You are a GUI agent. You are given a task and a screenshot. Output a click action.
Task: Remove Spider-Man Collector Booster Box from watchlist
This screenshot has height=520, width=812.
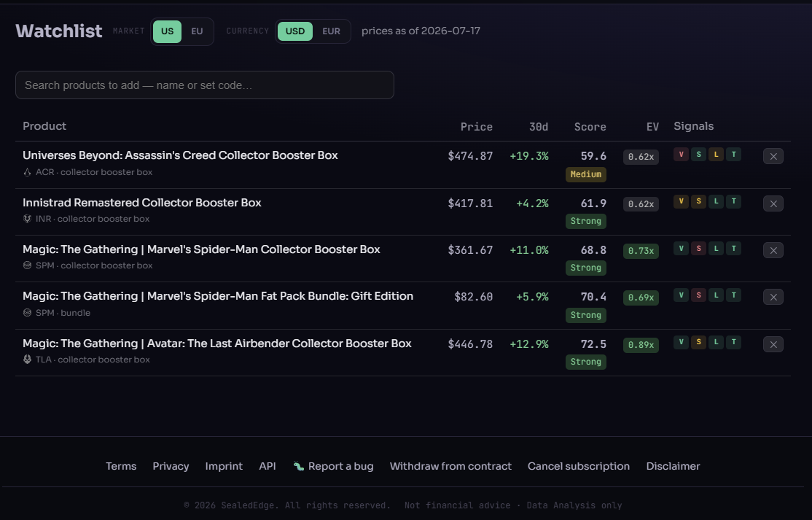pos(773,250)
